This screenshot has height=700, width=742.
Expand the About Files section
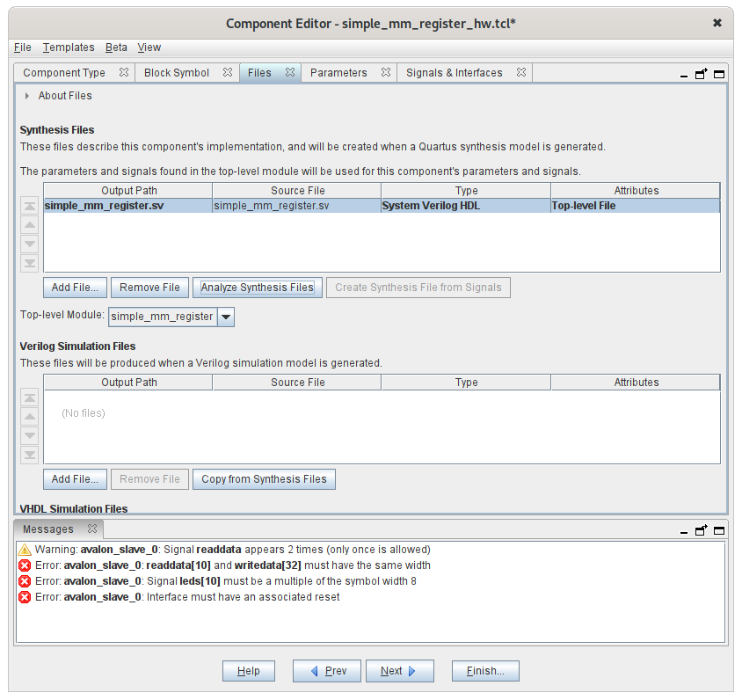pyautogui.click(x=28, y=96)
